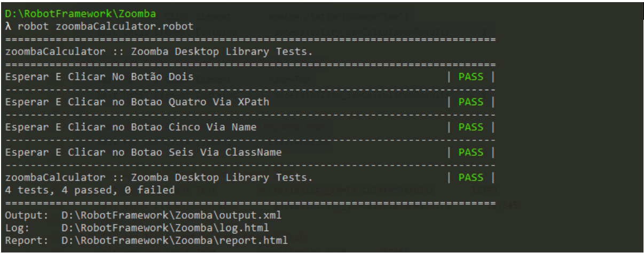This screenshot has height=253, width=644.
Task: Click PASS status for the ClassName test
Action: coord(470,152)
